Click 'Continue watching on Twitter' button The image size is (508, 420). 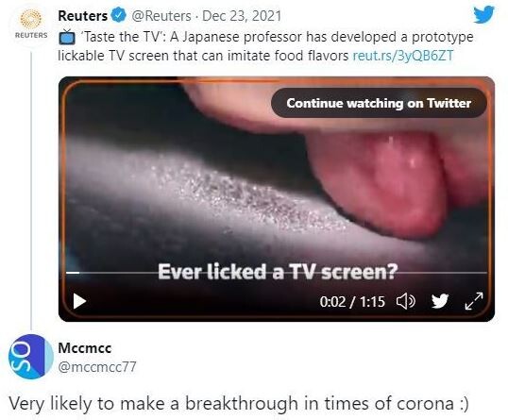pyautogui.click(x=379, y=103)
